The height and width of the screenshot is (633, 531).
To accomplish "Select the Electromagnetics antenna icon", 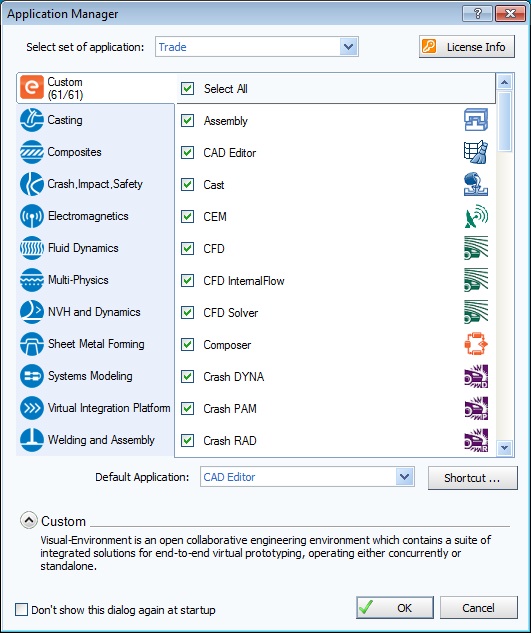I will pos(32,216).
